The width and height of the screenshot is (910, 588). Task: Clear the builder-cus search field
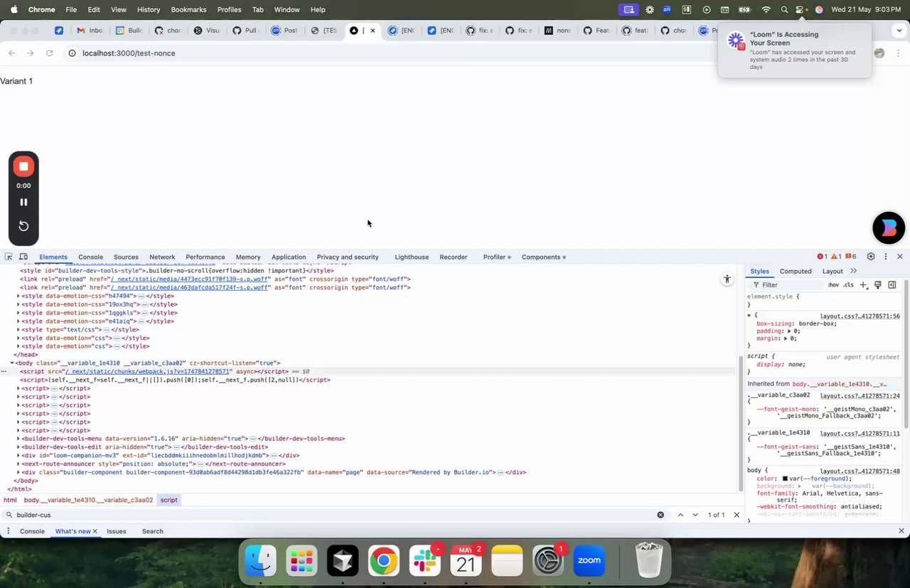[660, 515]
